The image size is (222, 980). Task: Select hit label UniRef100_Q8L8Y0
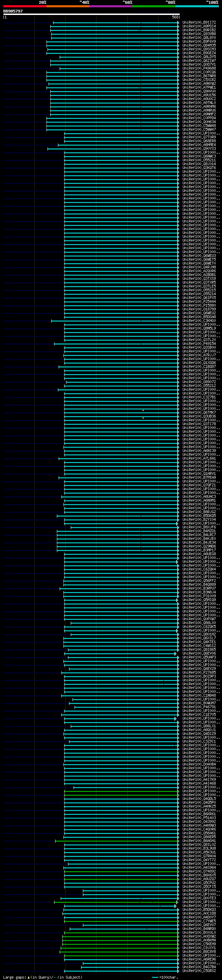coord(199,38)
